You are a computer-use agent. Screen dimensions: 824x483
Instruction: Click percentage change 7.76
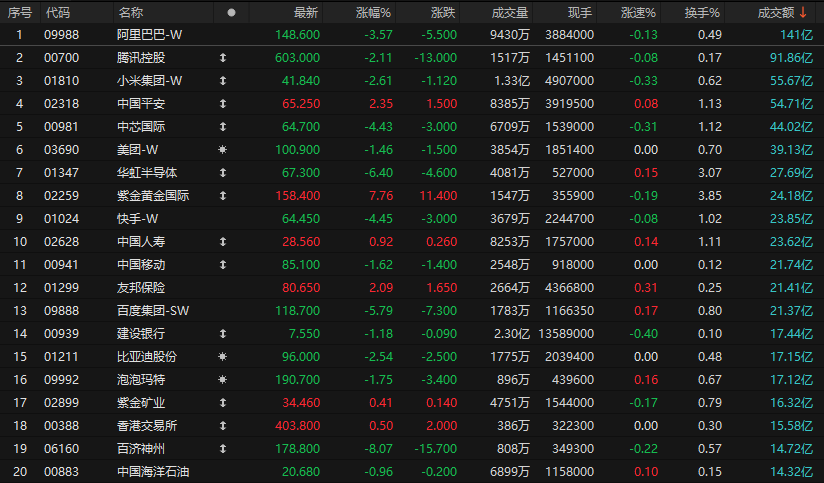click(381, 196)
